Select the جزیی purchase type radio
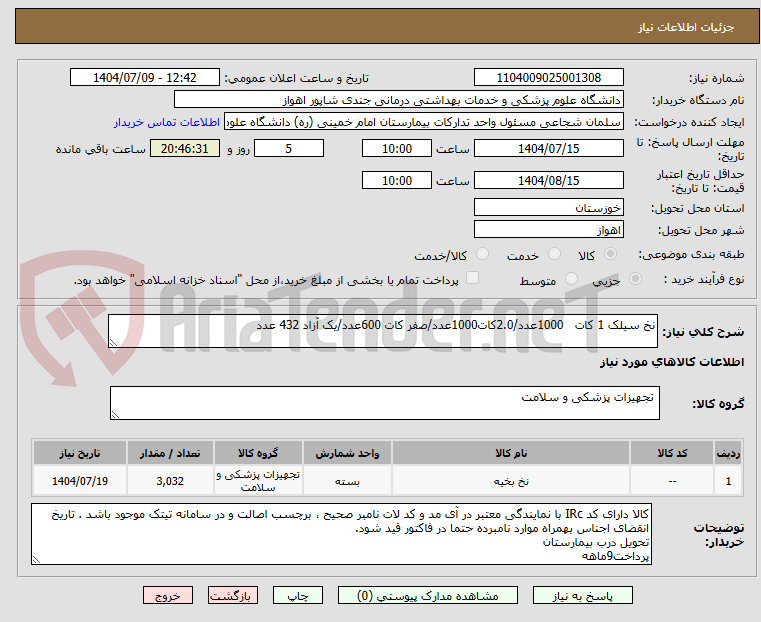Image resolution: width=761 pixels, height=622 pixels. 635,278
